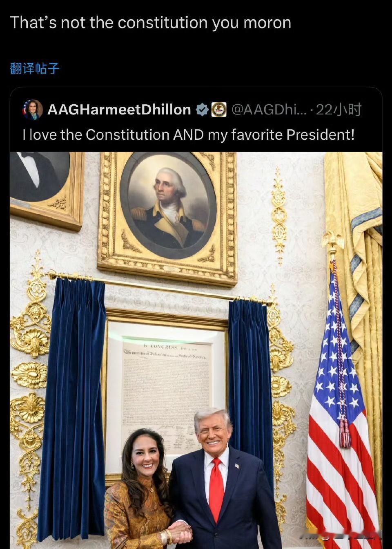Click the blue verified checkmark badge
Image resolution: width=392 pixels, height=549 pixels.
(x=202, y=110)
